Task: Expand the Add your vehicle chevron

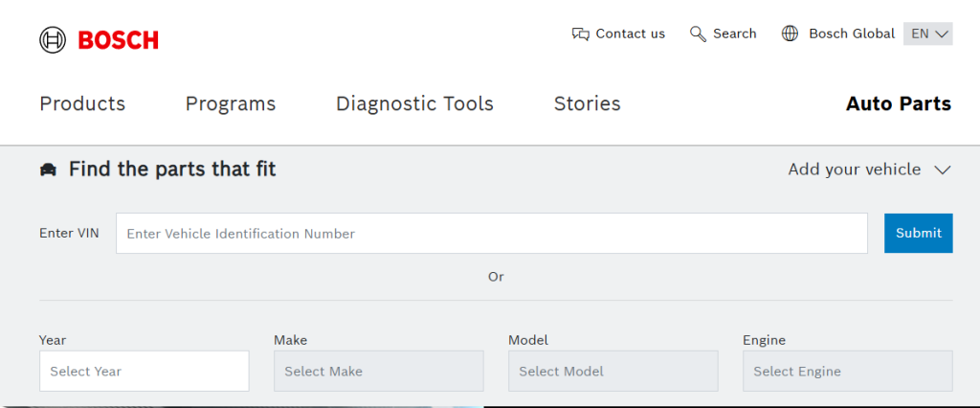Action: click(x=943, y=170)
